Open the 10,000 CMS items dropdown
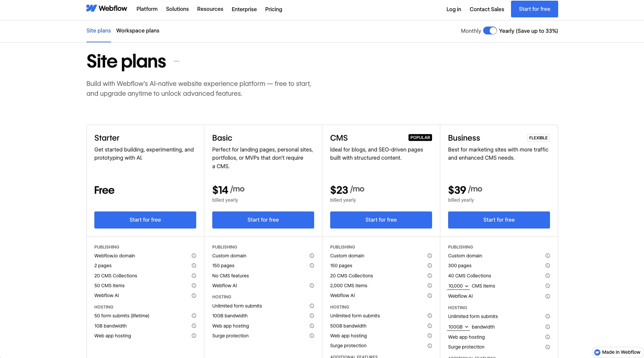Image resolution: width=644 pixels, height=358 pixels. coord(458,286)
